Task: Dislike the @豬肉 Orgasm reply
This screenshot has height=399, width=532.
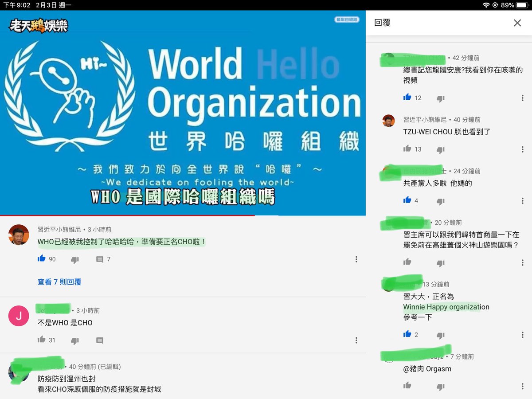Action: tap(441, 387)
